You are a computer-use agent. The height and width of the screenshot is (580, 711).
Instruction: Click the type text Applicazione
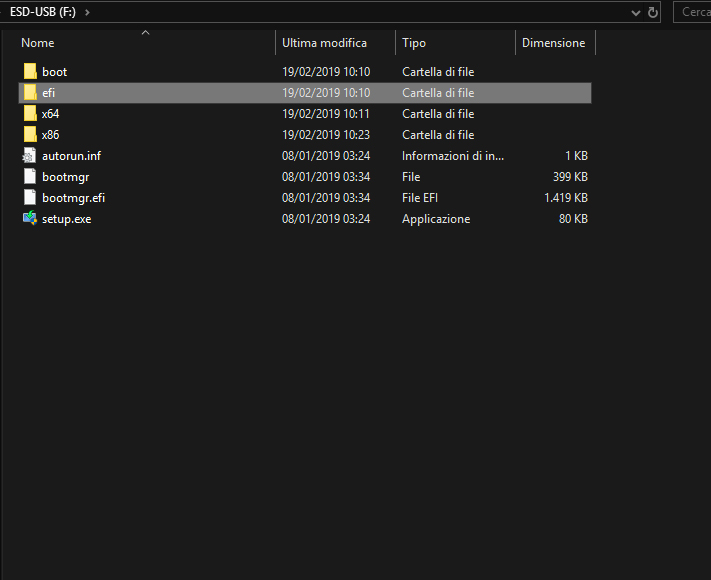(436, 219)
